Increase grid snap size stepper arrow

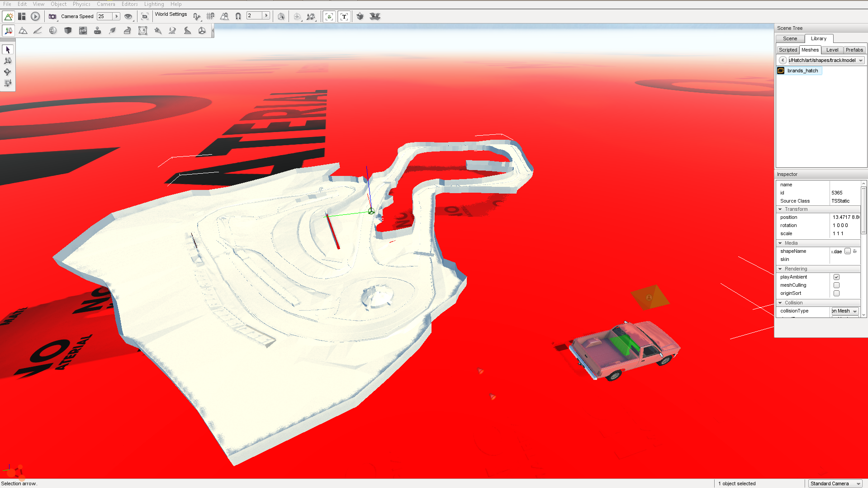pos(266,16)
